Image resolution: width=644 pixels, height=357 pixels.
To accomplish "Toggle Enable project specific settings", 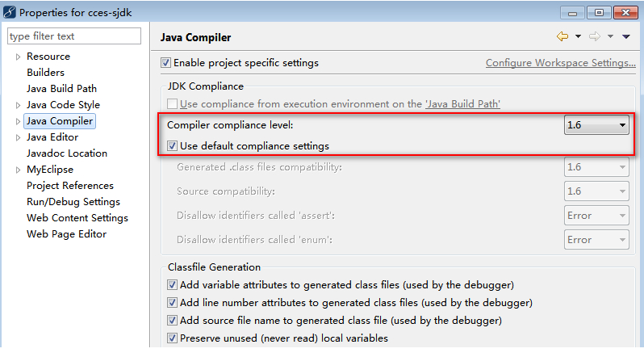I will [x=166, y=63].
